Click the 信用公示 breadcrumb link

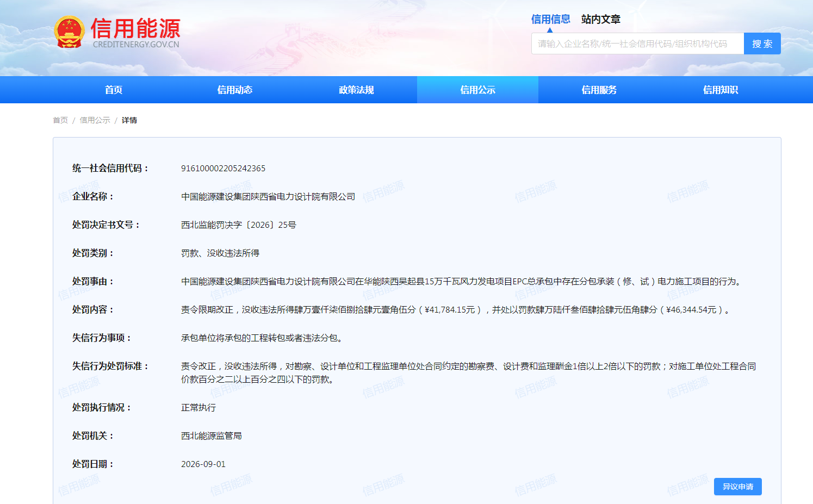pos(95,120)
